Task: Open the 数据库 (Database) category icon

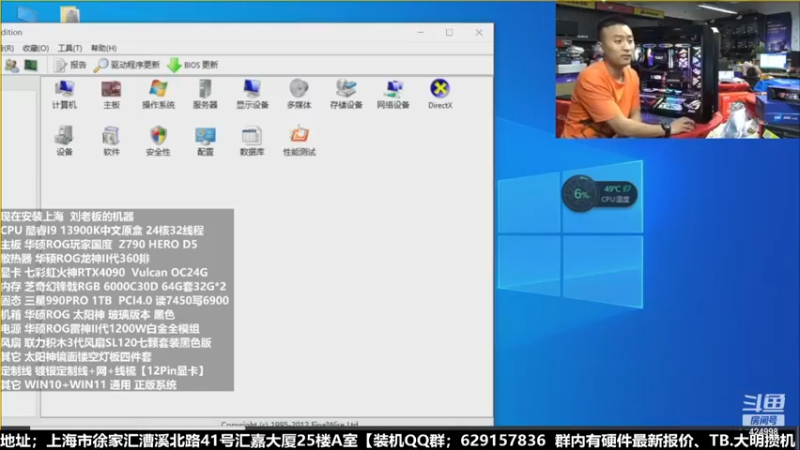Action: [x=252, y=141]
